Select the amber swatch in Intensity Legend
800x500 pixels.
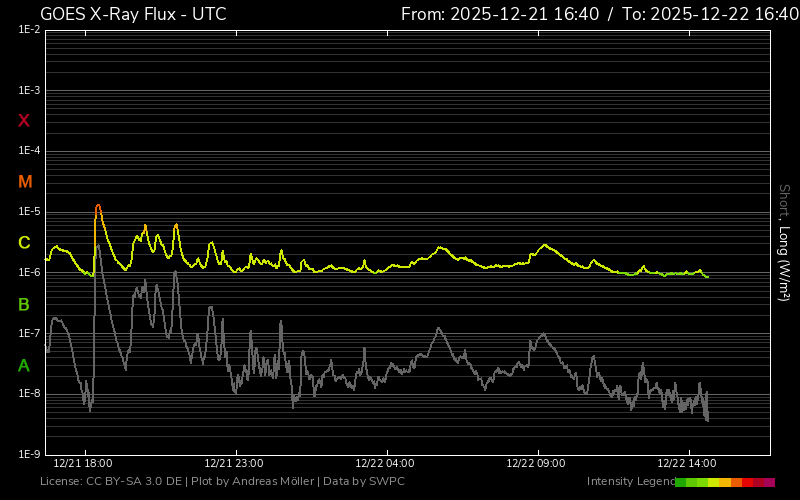(x=725, y=482)
